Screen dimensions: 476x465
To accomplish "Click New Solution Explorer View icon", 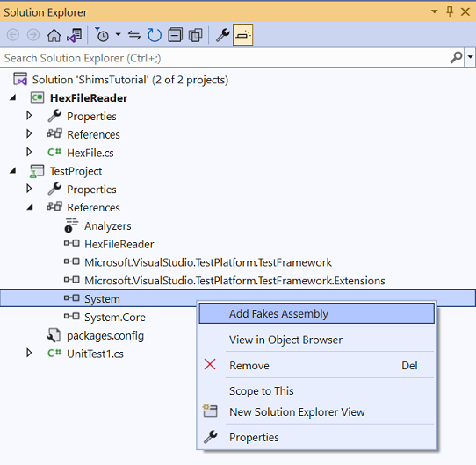I will (210, 411).
